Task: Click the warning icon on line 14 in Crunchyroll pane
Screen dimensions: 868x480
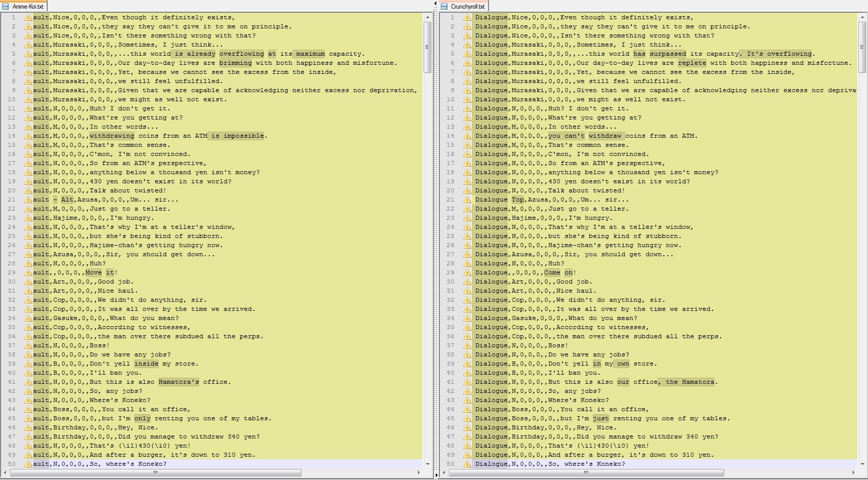Action: 467,136
